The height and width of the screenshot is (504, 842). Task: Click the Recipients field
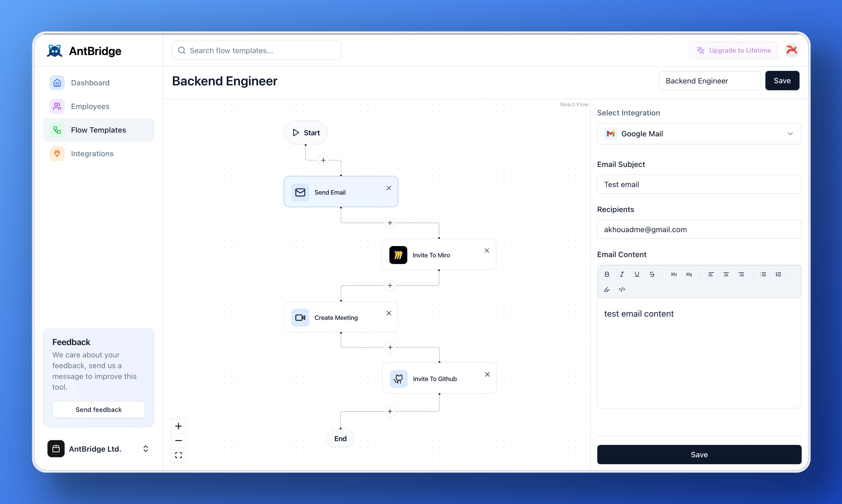pos(699,229)
